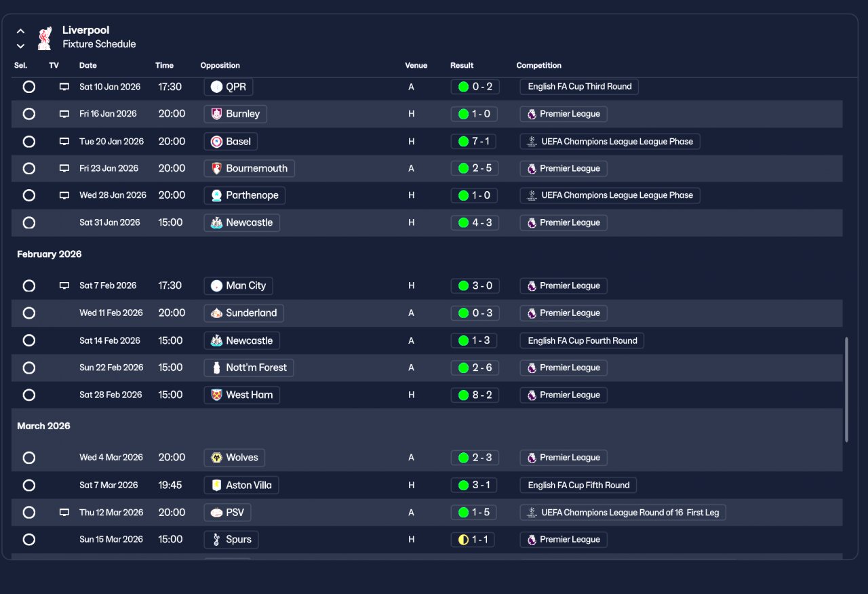Click the 19:45 kick-off time
This screenshot has width=868, height=594.
pyautogui.click(x=171, y=485)
